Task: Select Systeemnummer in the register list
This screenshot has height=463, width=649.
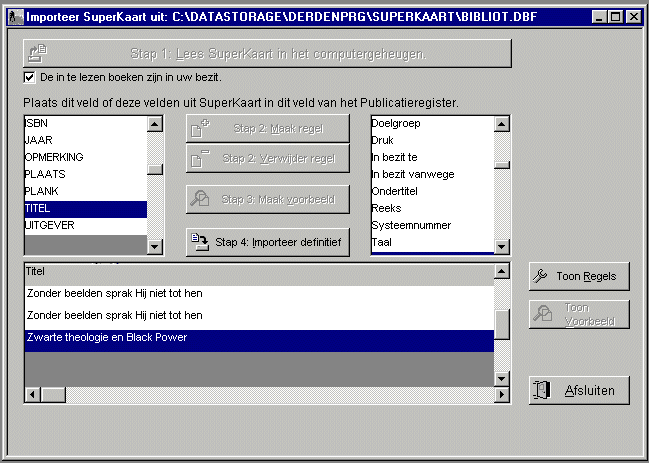Action: tap(433, 226)
